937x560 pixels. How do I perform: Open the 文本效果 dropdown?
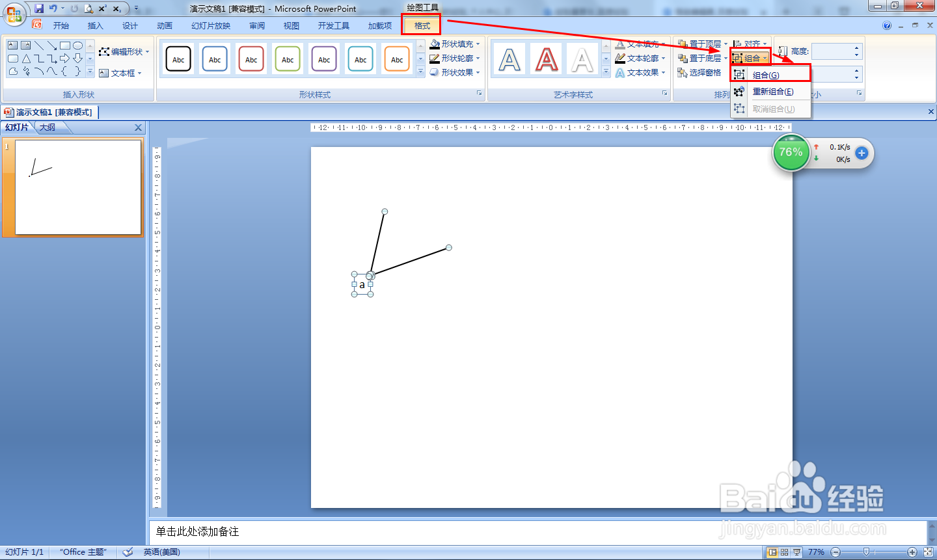641,72
